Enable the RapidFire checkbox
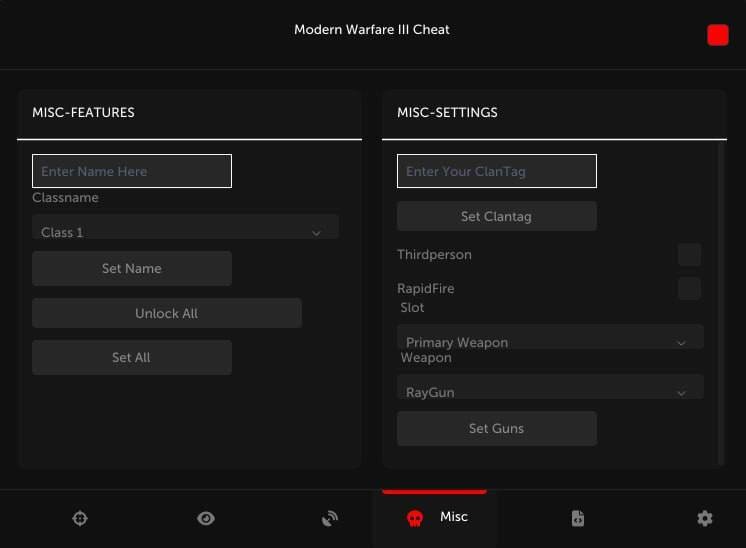The image size is (746, 548). pos(689,289)
